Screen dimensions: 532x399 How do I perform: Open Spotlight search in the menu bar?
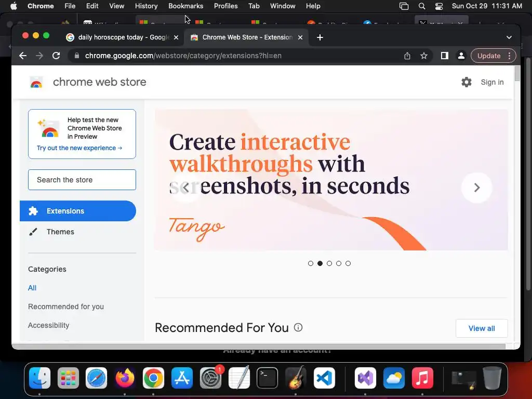coord(422,6)
